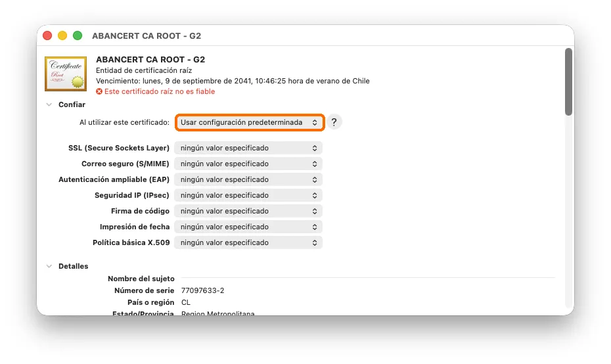
Task: Click the certificate root thumbnail icon
Action: tap(66, 74)
